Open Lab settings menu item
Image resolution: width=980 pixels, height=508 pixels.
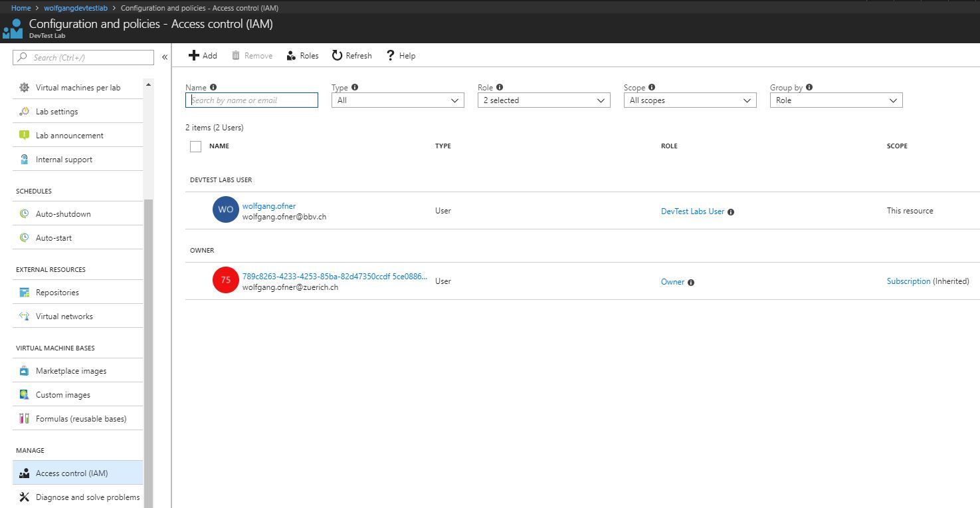pyautogui.click(x=78, y=112)
